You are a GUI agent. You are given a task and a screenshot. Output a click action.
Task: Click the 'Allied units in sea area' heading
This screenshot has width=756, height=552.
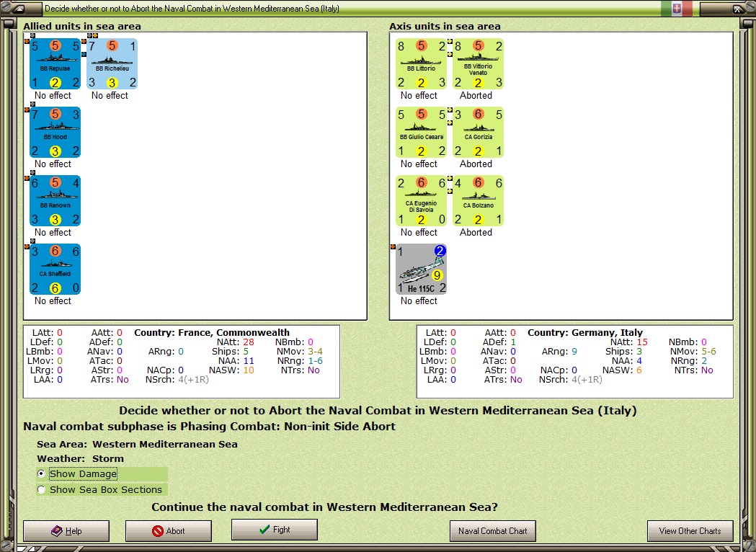tap(82, 26)
